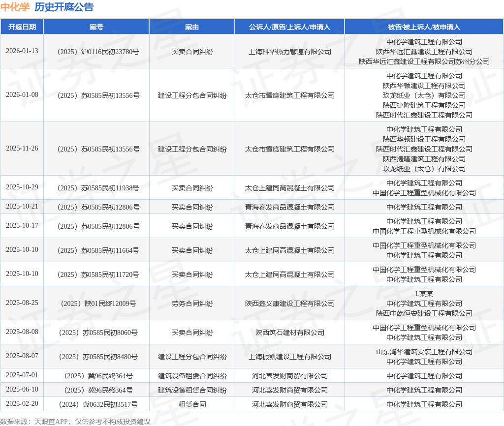The height and width of the screenshot is (426, 504).
Task: Click the 中化学 title text
Action: (x=15, y=7)
